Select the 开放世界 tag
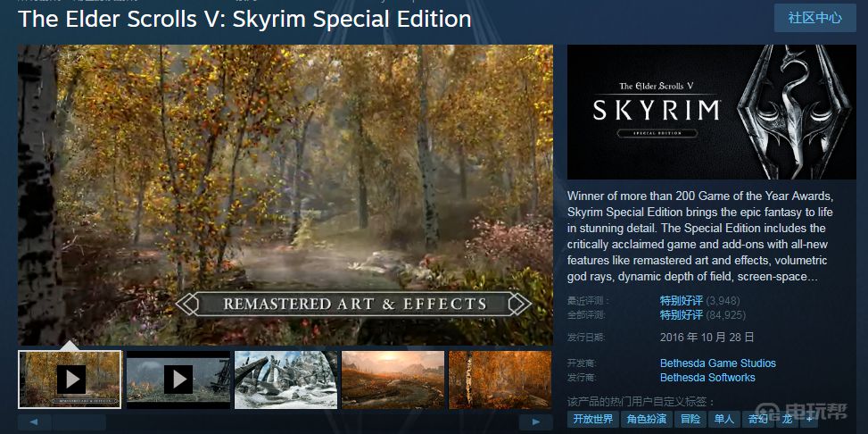Image resolution: width=868 pixels, height=434 pixels. [x=593, y=419]
